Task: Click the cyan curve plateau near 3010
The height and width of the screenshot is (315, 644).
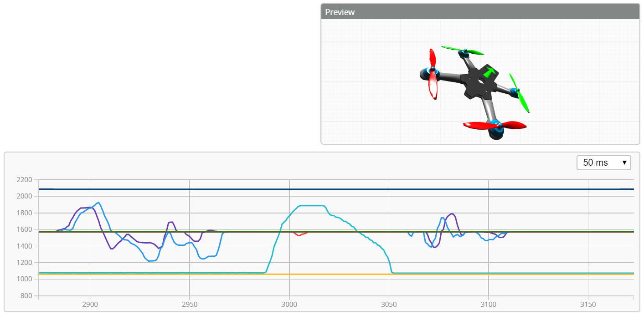Action: click(311, 206)
